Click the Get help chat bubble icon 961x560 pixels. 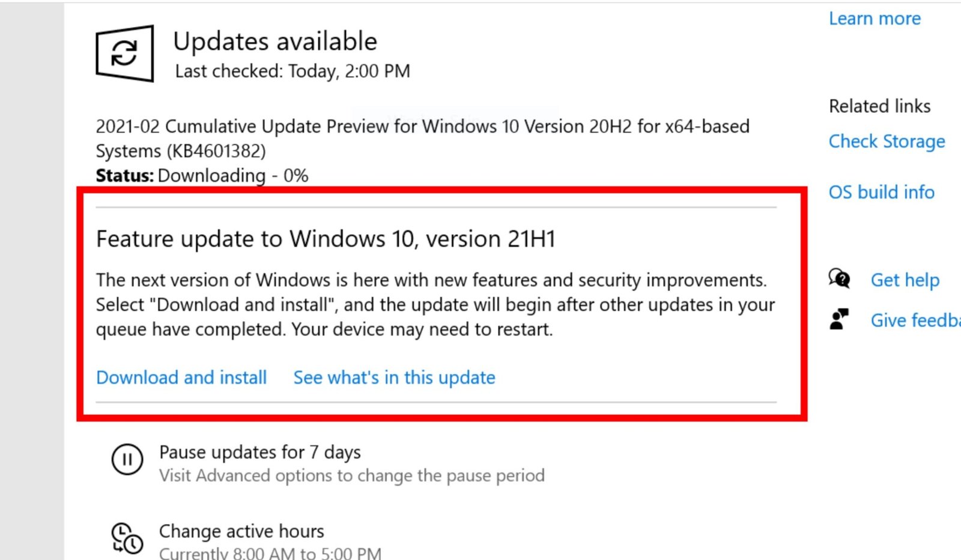(x=839, y=279)
